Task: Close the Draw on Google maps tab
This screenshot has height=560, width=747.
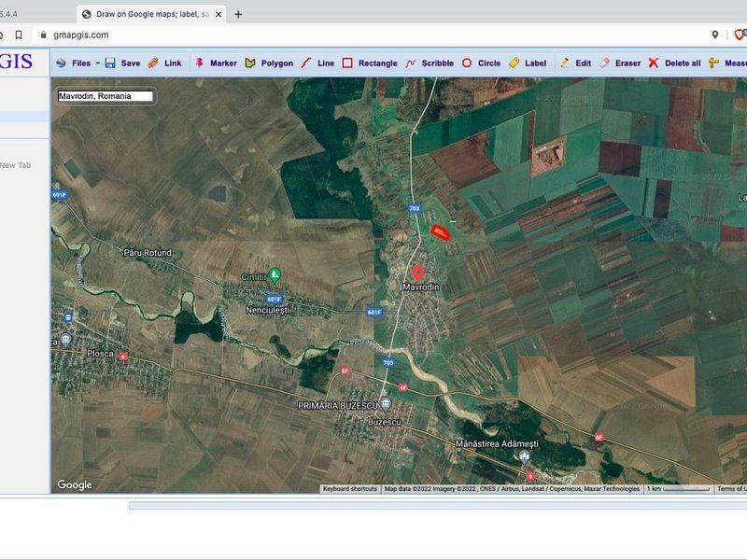Action: 218,14
